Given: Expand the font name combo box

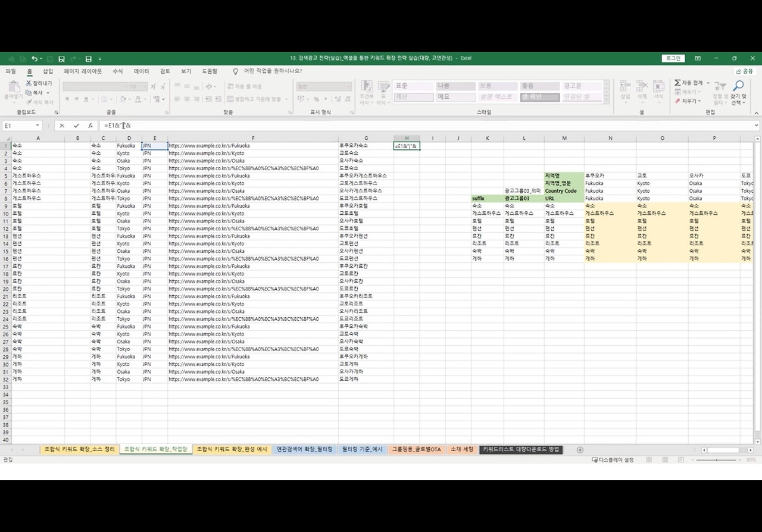Looking at the screenshot, I should (x=126, y=86).
